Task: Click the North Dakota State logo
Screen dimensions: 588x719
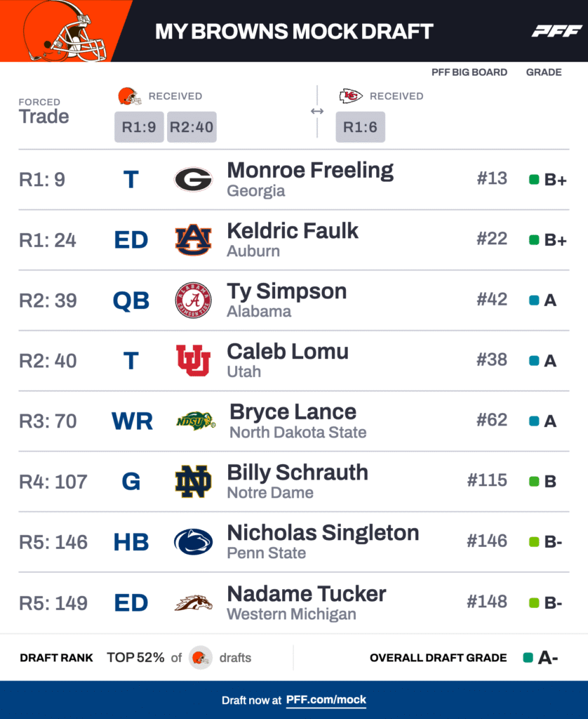Action: click(x=195, y=421)
